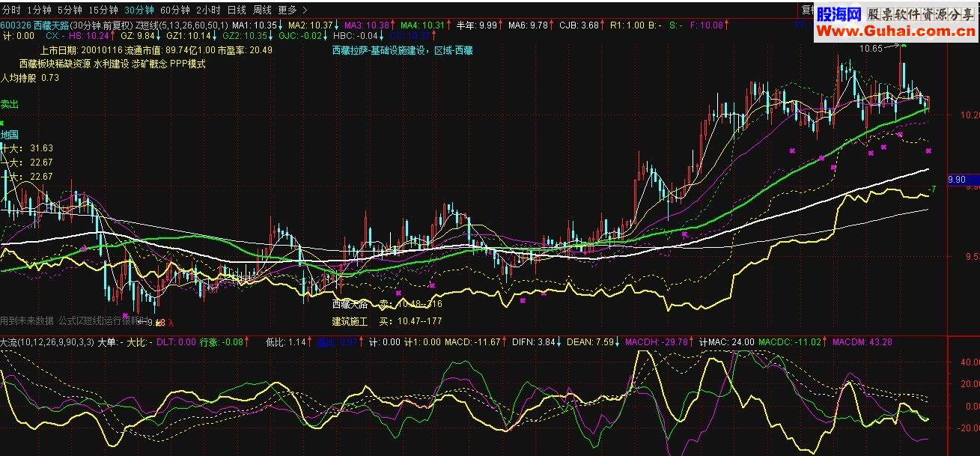Click the DLT: 0.00 sub-indicator value
This screenshot has height=456, width=980.
(176, 342)
